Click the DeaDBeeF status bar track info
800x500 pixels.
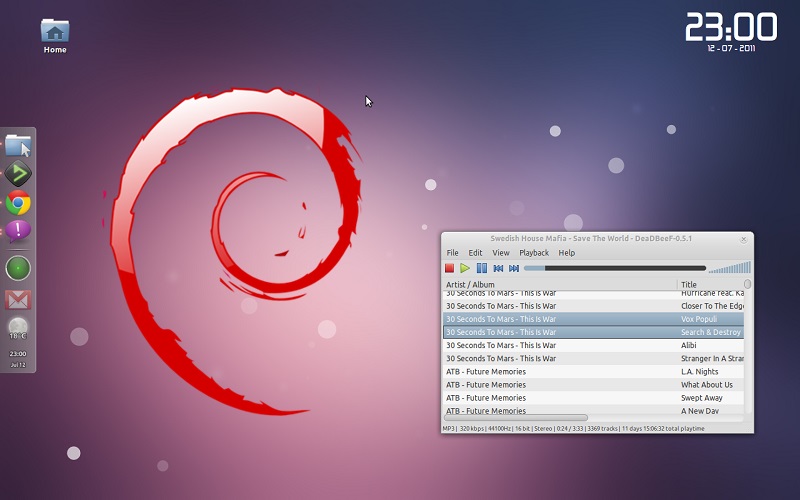coord(573,429)
